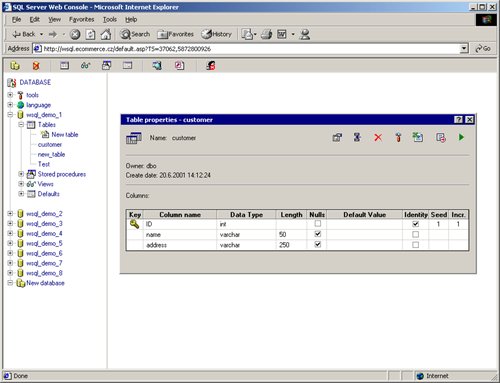
Task: Click the browser Stop button icon
Action: [75, 34]
